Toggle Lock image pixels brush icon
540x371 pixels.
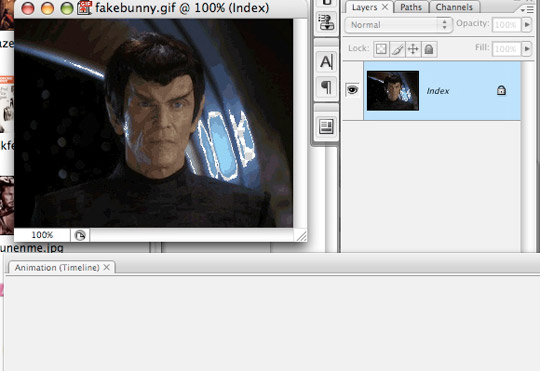pos(397,49)
